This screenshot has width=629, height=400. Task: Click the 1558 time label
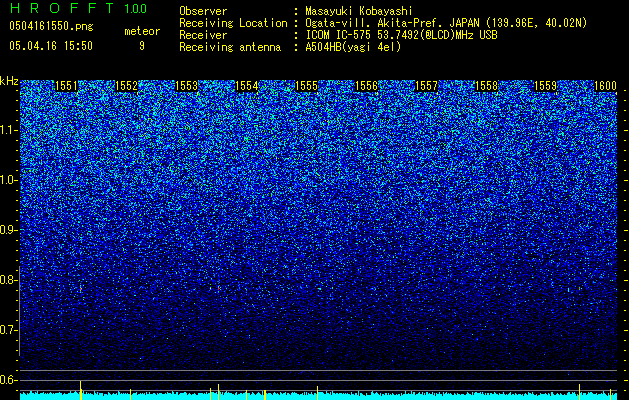coord(486,86)
